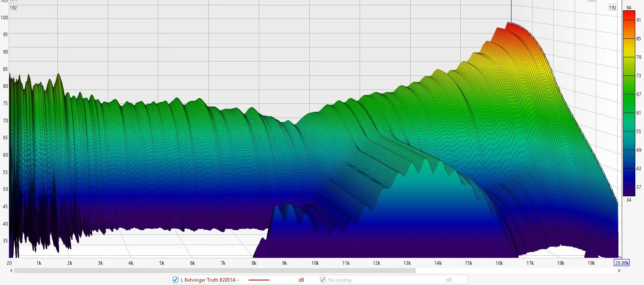This screenshot has height=285, width=644.
Task: Click the top-right 192 slice indicator box
Action: click(x=612, y=7)
